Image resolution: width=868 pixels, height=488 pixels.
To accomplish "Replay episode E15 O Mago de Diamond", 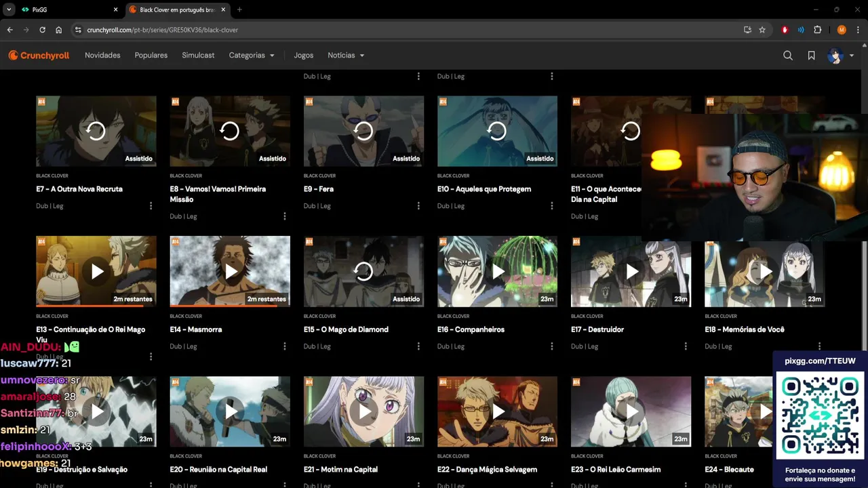I will pos(363,271).
